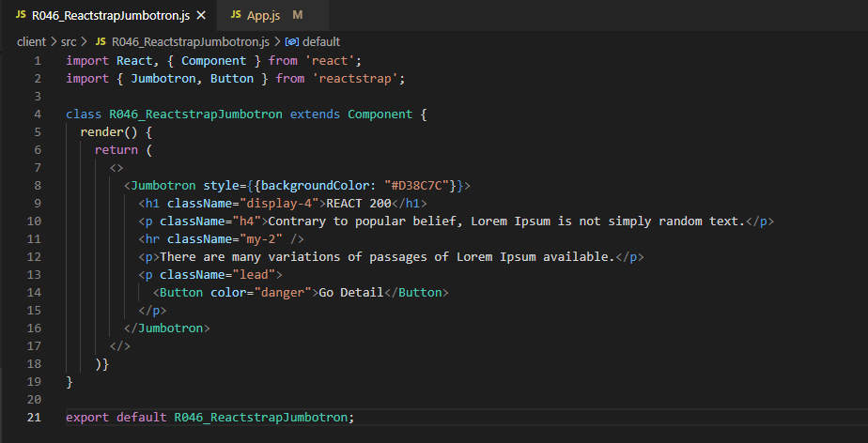
Task: Click line number 1 in the gutter
Action: [x=38, y=61]
